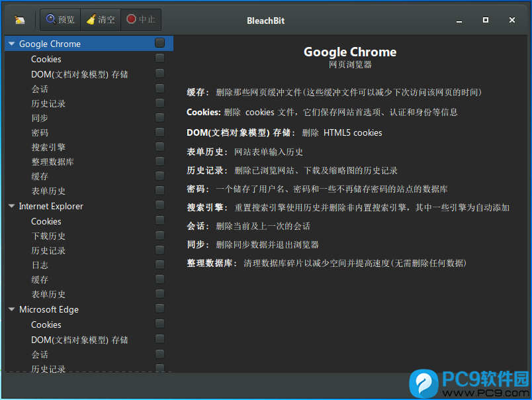Enable Internet Explorer 缓存 checkbox
This screenshot has width=532, height=400.
160,279
